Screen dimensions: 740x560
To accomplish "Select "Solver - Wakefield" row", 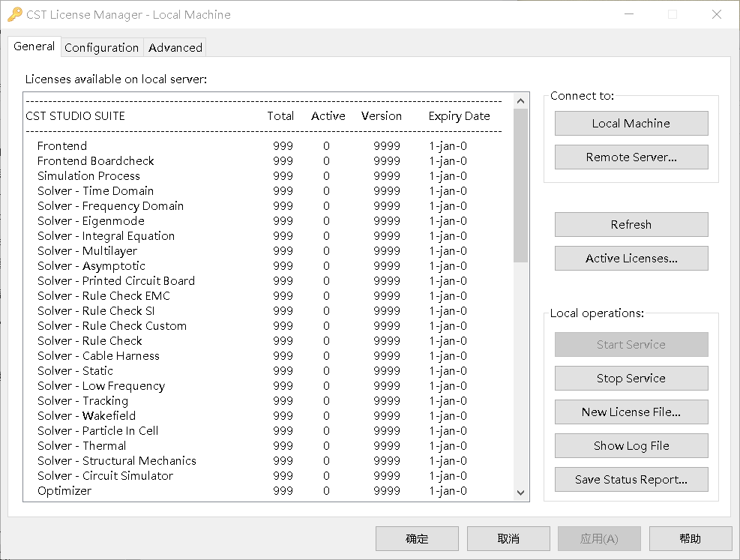I will (252, 416).
